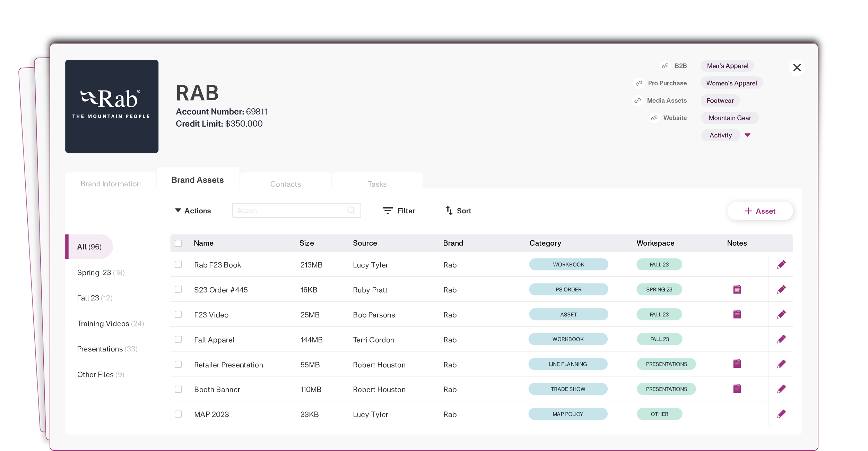Click the Name column header
The image size is (868, 451).
point(203,243)
